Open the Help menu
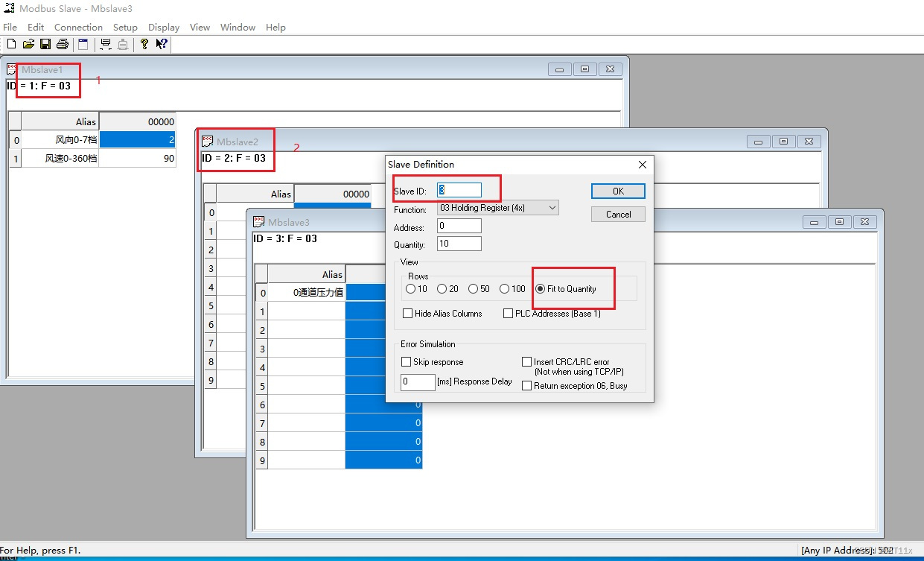 point(275,27)
